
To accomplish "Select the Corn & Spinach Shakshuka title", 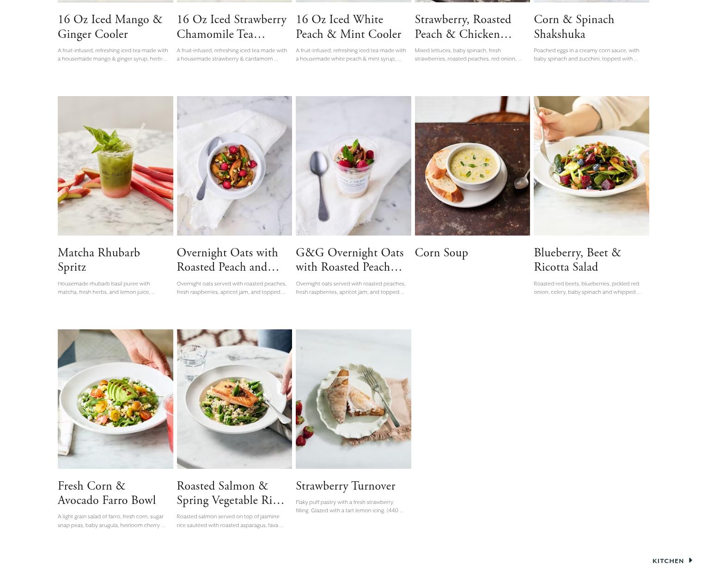I will [574, 27].
